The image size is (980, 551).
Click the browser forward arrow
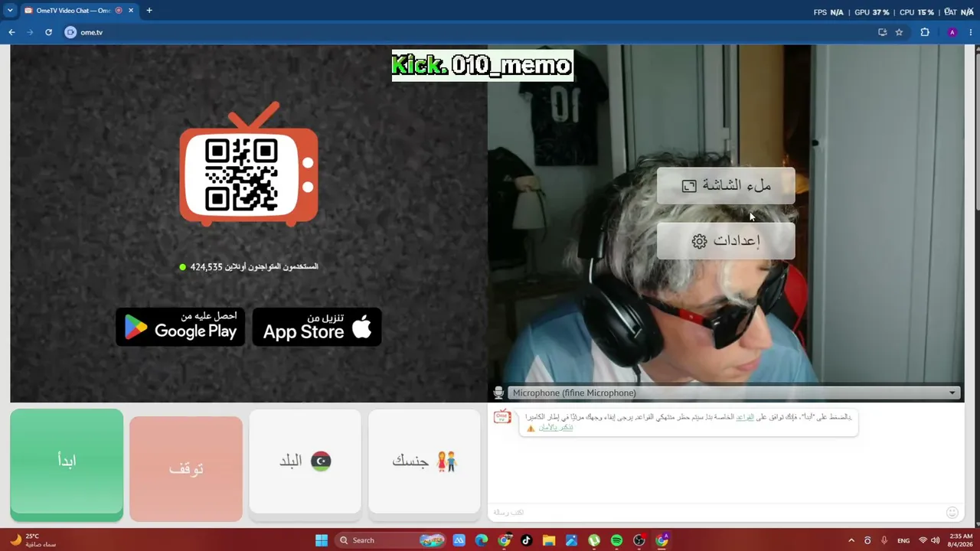[30, 32]
